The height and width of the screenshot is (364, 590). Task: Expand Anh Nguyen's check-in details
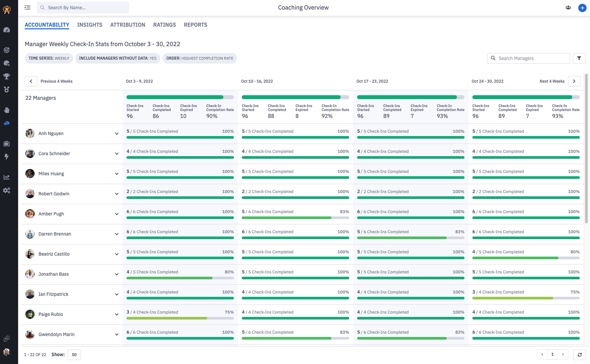pos(117,134)
